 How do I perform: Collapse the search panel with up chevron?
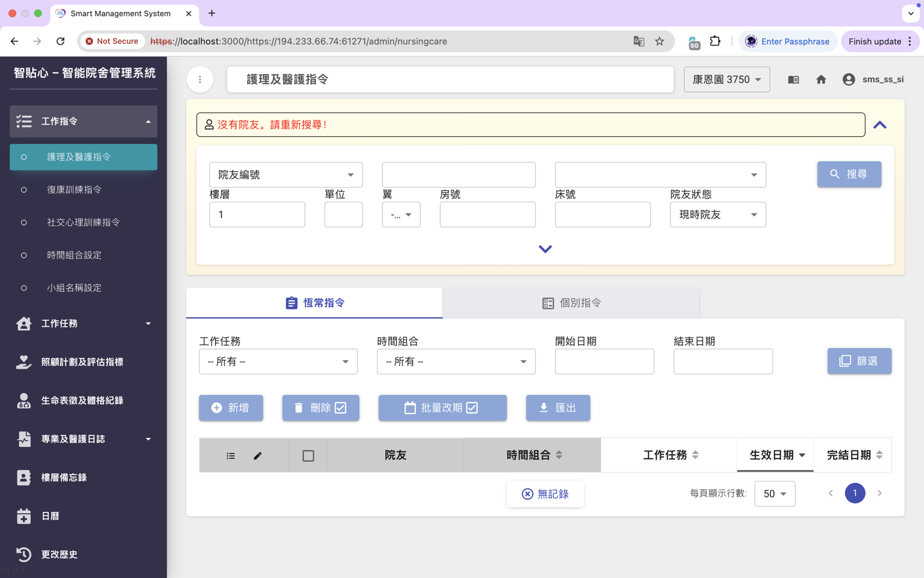(x=880, y=125)
